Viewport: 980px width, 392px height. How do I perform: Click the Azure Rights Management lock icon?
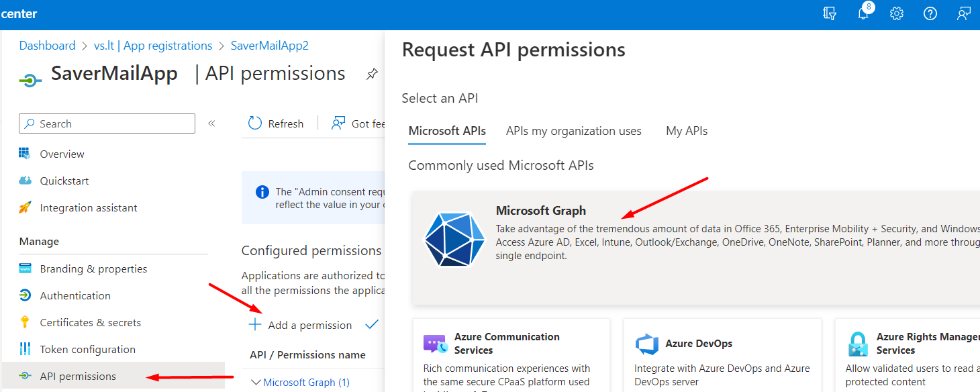858,344
